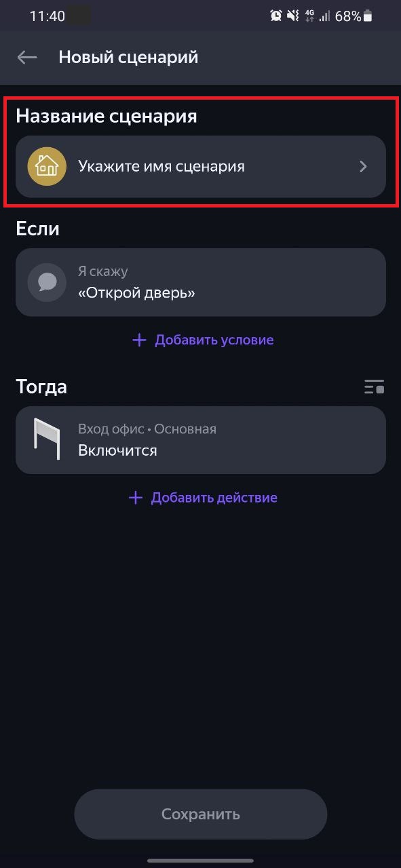
Task: Tap Укажите имя сценария field
Action: [x=201, y=166]
